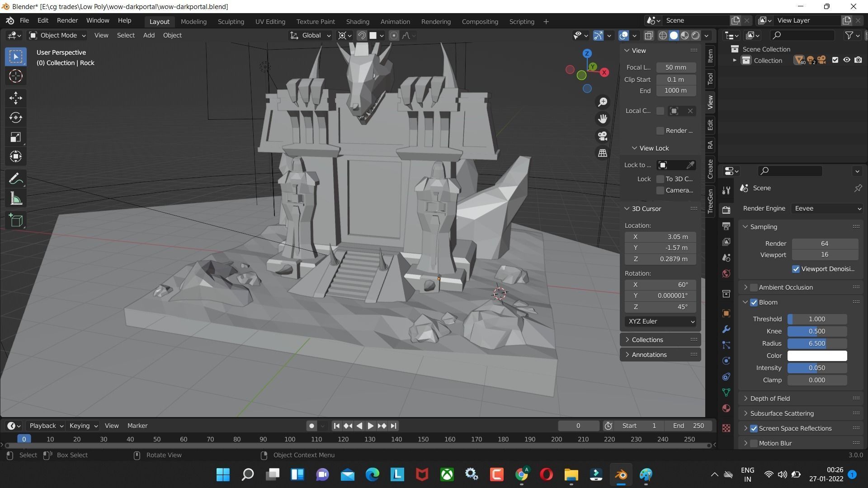This screenshot has width=868, height=488.
Task: Open the XYZ Euler rotation mode dropdown
Action: pyautogui.click(x=660, y=321)
